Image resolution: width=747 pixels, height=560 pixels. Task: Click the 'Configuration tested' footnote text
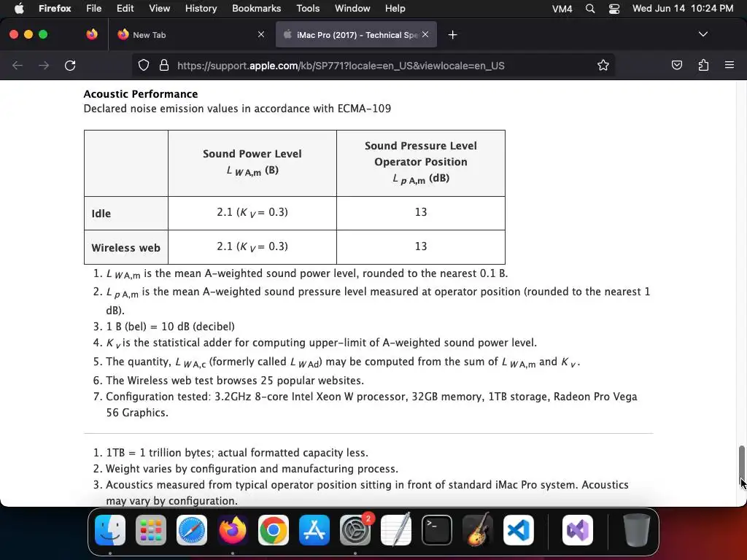(371, 404)
